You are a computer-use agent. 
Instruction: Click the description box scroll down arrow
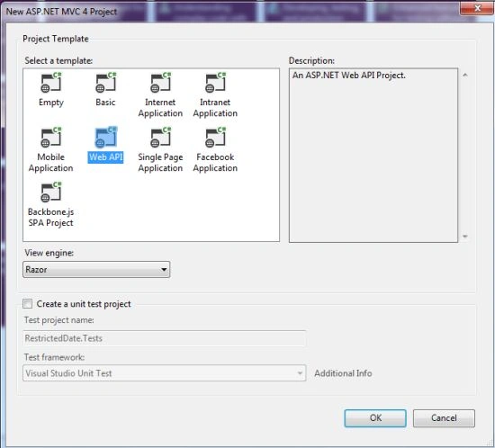coord(465,236)
